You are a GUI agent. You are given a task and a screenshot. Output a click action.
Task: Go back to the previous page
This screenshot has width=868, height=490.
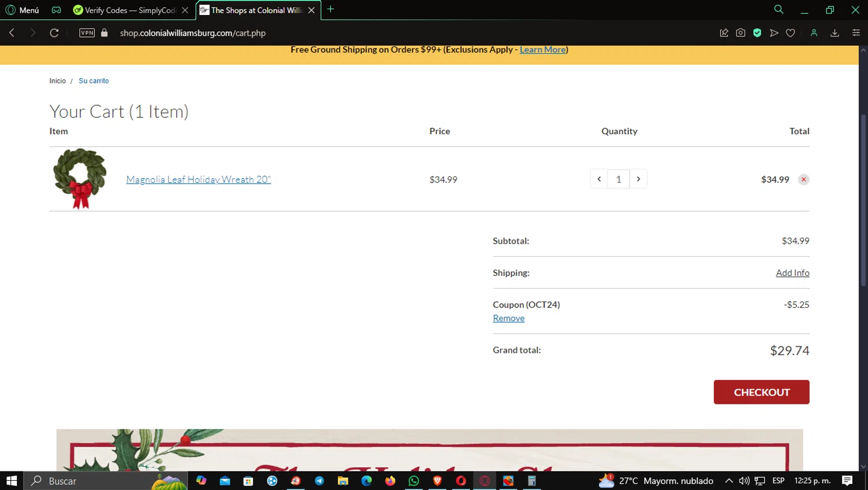[12, 33]
